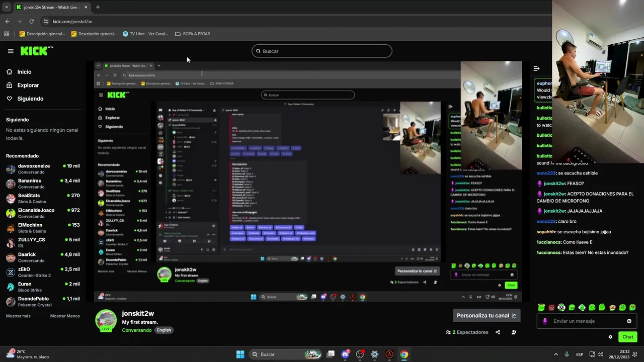Open the Windows Start menu
644x362 pixels.
tap(240, 354)
